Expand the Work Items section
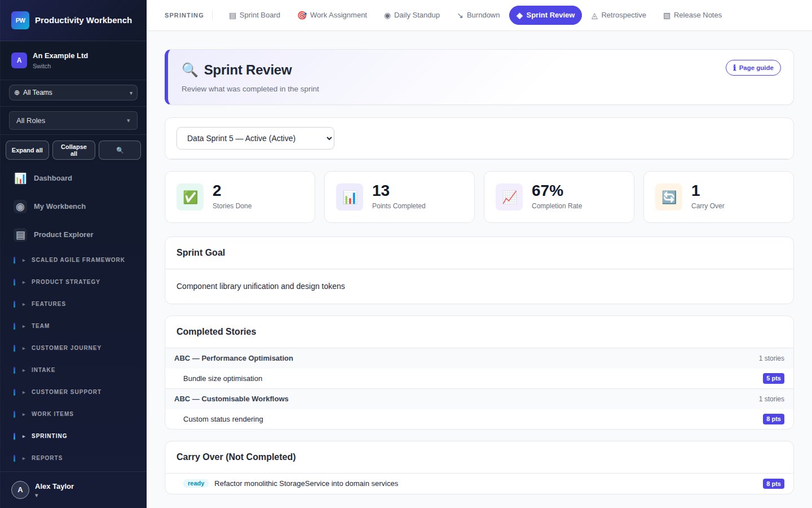The image size is (812, 508). [x=73, y=414]
